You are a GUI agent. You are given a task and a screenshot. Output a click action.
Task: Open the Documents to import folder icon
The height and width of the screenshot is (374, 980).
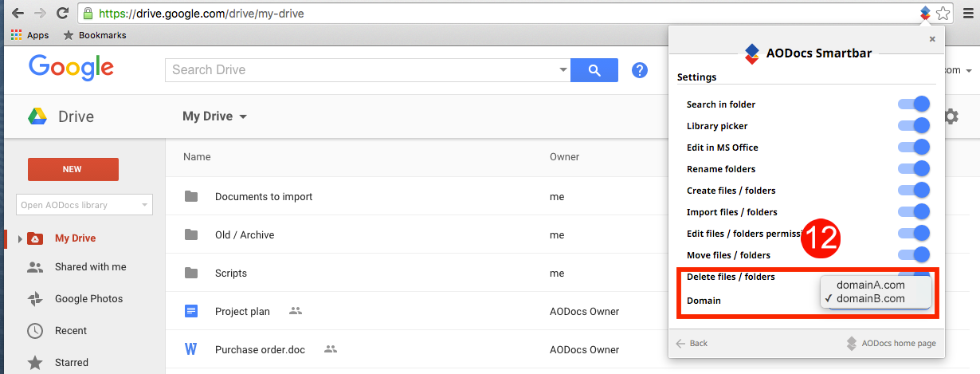(x=191, y=196)
